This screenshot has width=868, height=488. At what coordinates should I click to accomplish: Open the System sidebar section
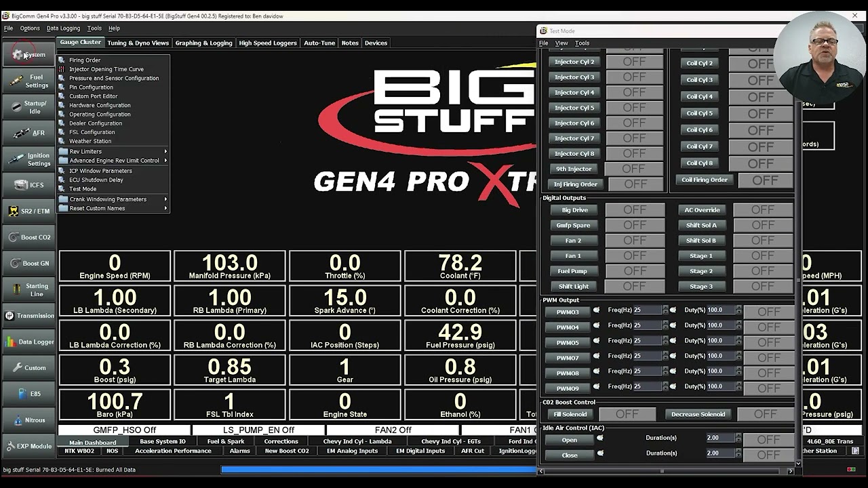coord(28,55)
